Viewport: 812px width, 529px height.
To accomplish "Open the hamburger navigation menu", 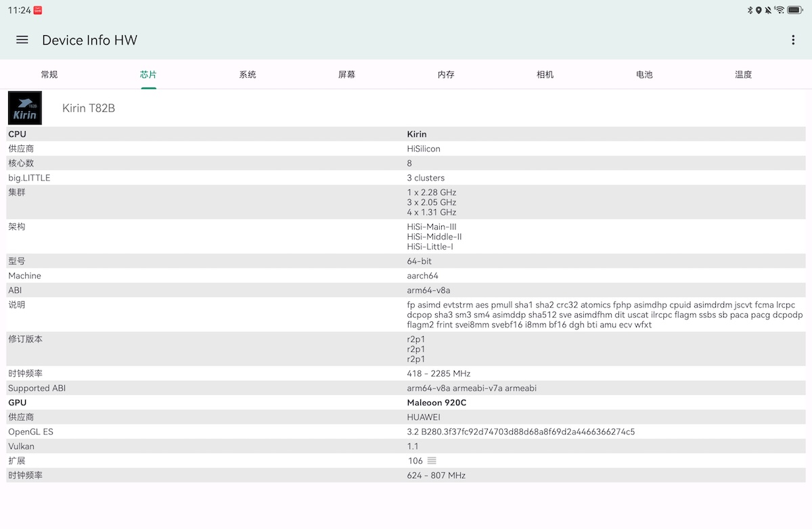I will [22, 40].
